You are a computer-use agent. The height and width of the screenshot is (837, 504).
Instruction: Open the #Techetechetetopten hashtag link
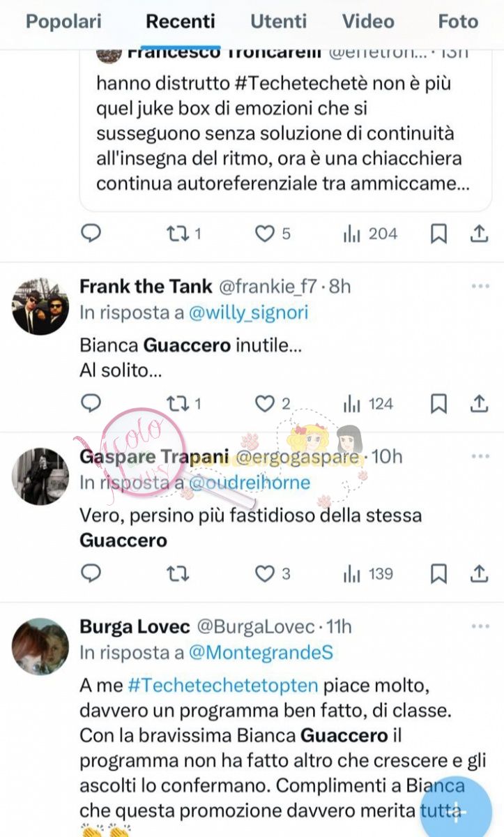(223, 685)
